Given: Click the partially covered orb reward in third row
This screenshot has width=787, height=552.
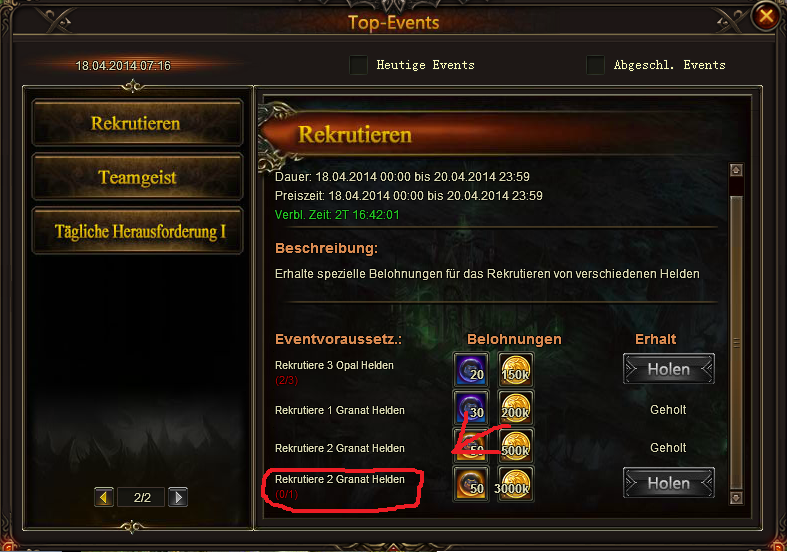Looking at the screenshot, I should [x=471, y=446].
